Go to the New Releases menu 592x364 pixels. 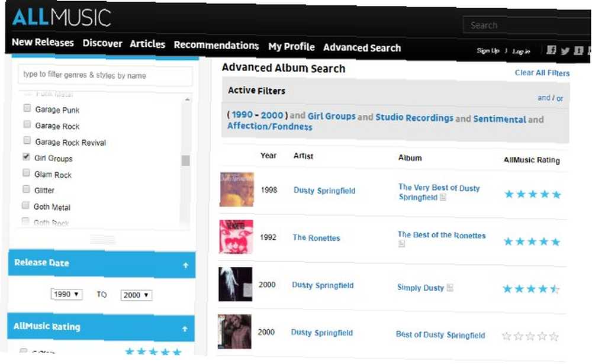coord(43,42)
